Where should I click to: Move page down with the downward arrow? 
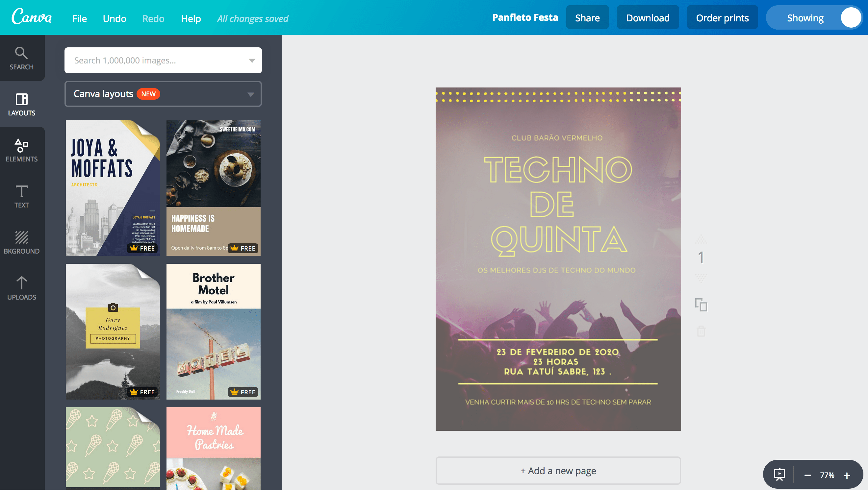[x=701, y=278]
